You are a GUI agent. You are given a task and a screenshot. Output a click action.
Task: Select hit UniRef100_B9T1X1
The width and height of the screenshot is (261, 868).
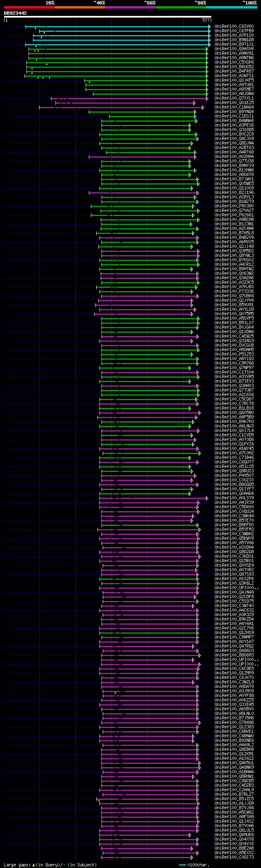point(234,45)
